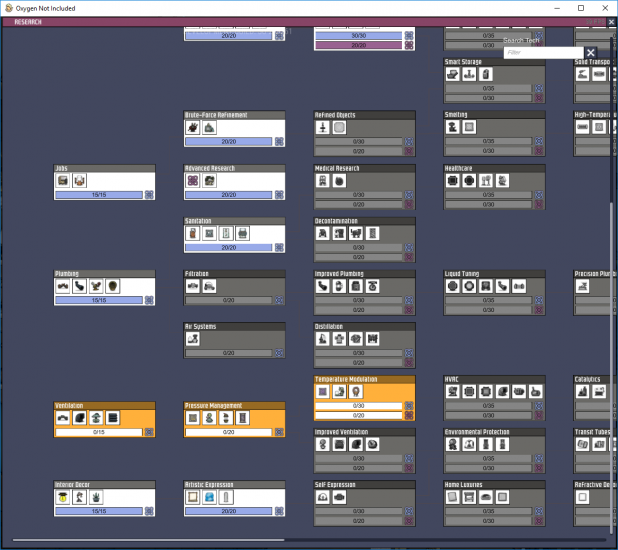
Task: Select the Kiln icon in Brute-Force Refinement
Action: pos(209,128)
